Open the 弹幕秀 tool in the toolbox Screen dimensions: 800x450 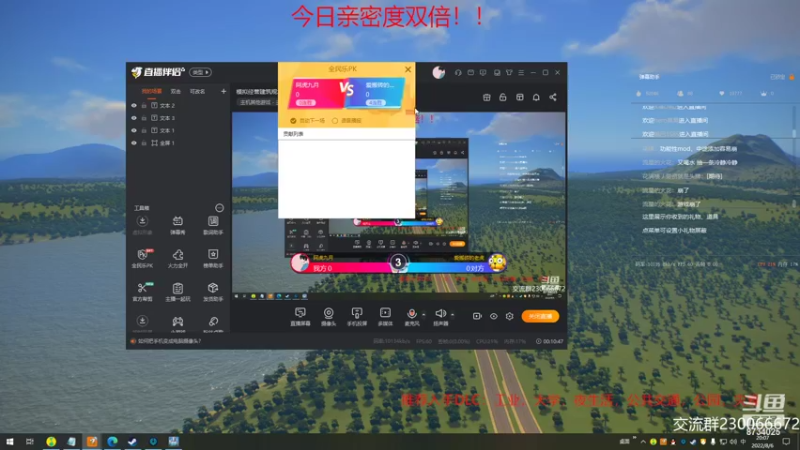click(x=178, y=224)
